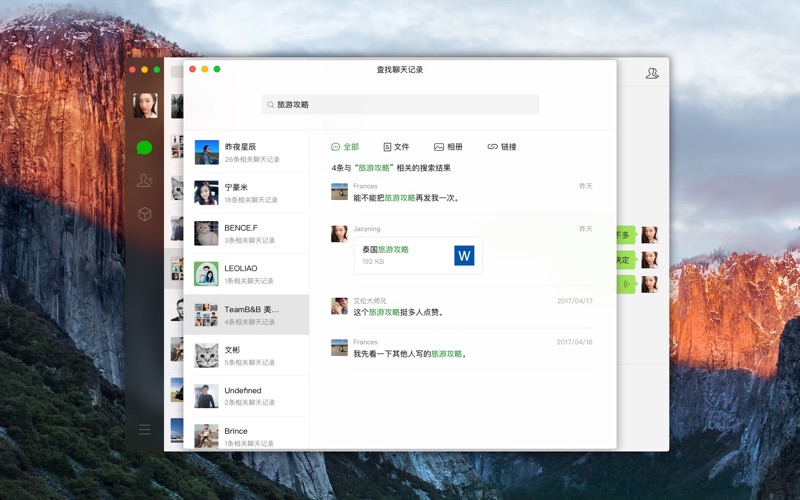Open the Contacts icon in sidebar
800x500 pixels.
pos(145,181)
